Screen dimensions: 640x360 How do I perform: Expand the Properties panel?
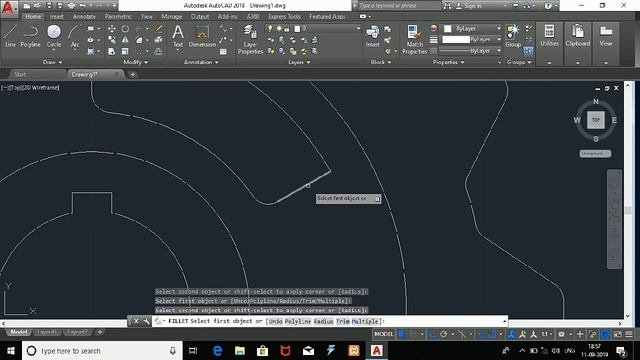448,62
